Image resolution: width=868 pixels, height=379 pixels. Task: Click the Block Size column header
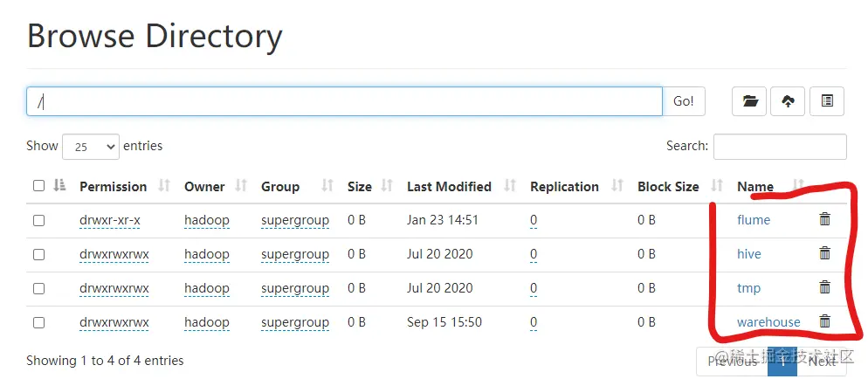click(x=668, y=187)
